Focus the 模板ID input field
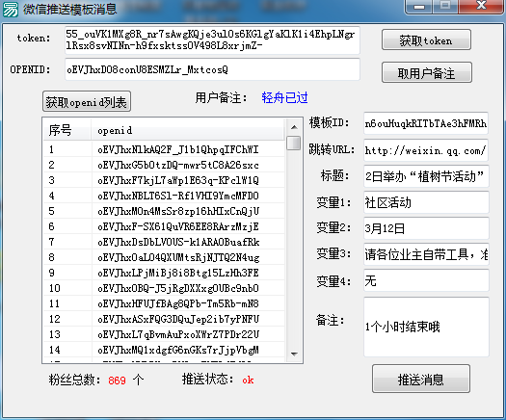This screenshot has width=506, height=420. pos(426,123)
